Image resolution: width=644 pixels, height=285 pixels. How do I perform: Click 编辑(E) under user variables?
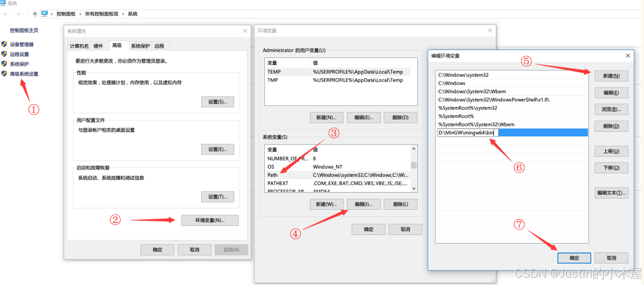(363, 118)
